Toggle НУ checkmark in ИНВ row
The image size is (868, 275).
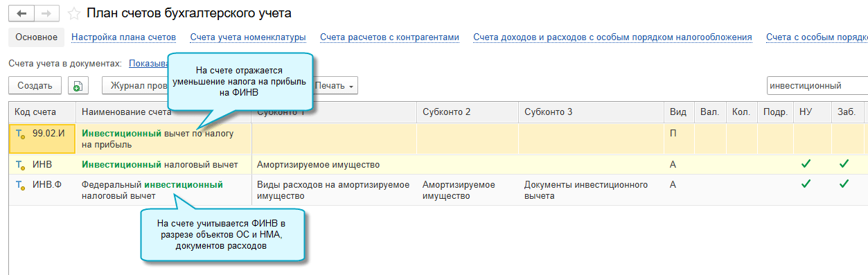coord(806,164)
